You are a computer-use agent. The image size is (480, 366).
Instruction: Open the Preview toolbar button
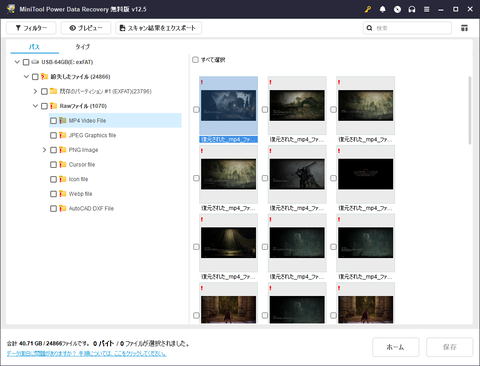click(86, 28)
